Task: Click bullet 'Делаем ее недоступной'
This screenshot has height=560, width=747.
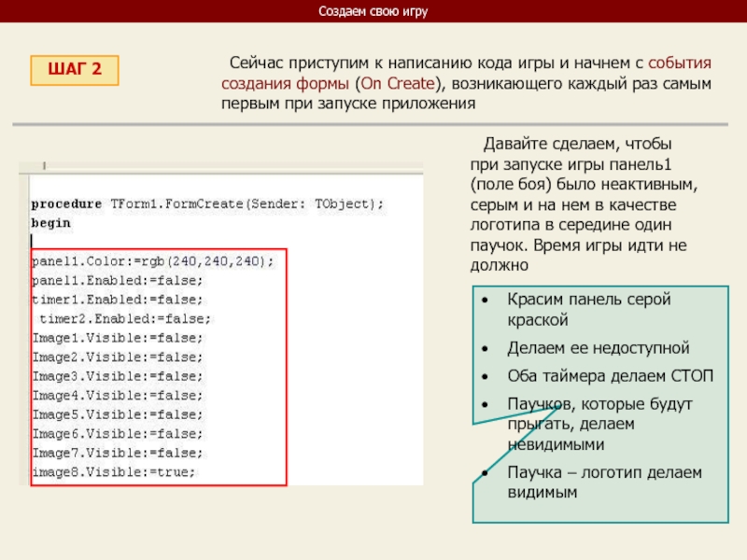Action: pyautogui.click(x=599, y=348)
